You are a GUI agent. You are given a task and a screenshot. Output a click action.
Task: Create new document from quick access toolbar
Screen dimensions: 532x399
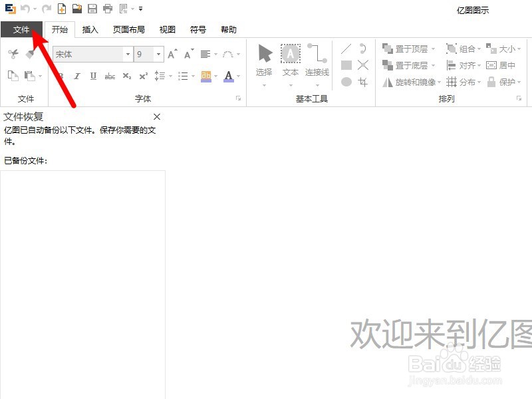click(62, 9)
